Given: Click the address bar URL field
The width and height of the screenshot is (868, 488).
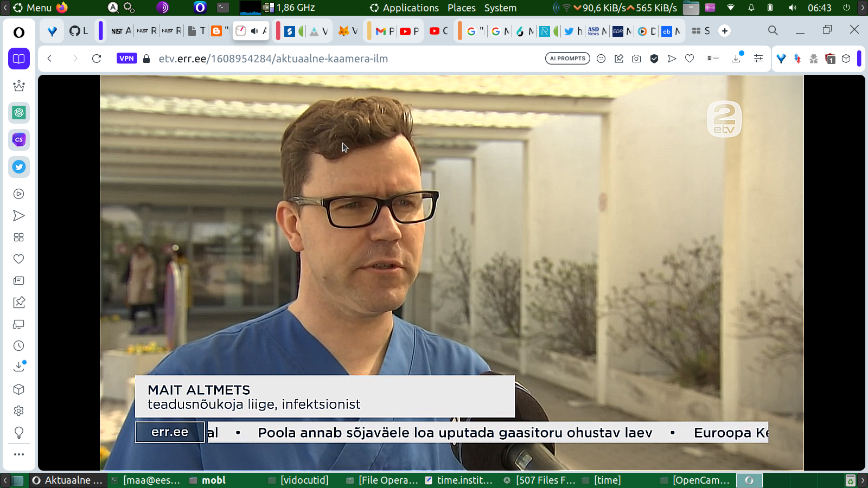Looking at the screenshot, I should pyautogui.click(x=325, y=59).
